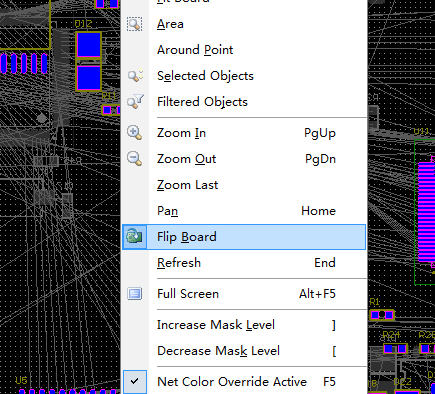Select the R1 resistor footprint on PCB
Image resolution: width=435 pixels, height=394 pixels.
pos(382,315)
